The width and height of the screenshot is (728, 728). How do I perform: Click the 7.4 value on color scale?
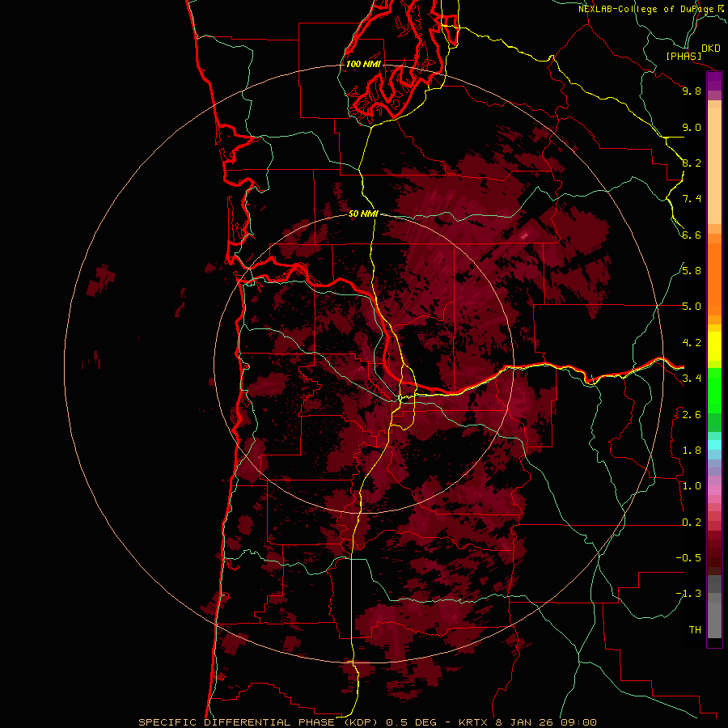[692, 199]
